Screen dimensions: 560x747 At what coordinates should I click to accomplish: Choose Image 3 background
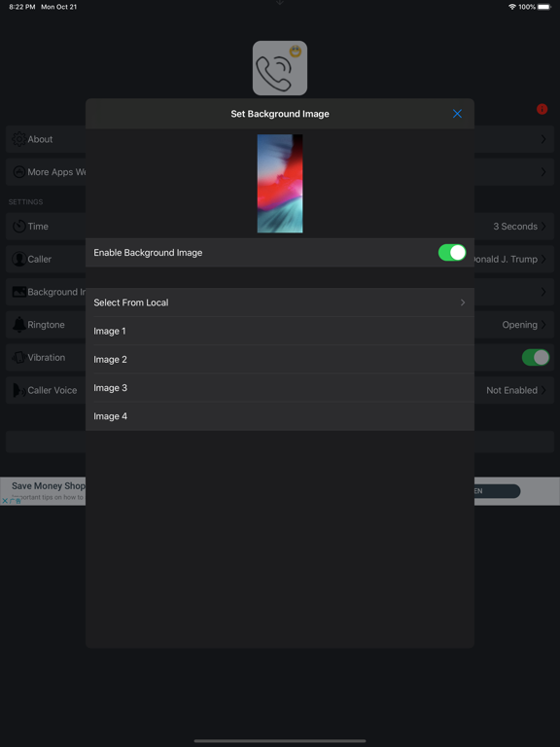(280, 388)
